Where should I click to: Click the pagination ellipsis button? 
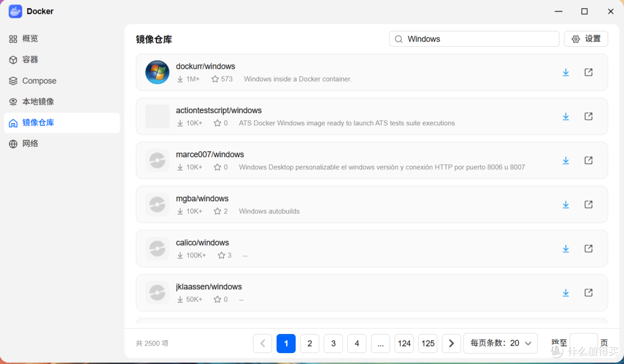[x=380, y=343]
